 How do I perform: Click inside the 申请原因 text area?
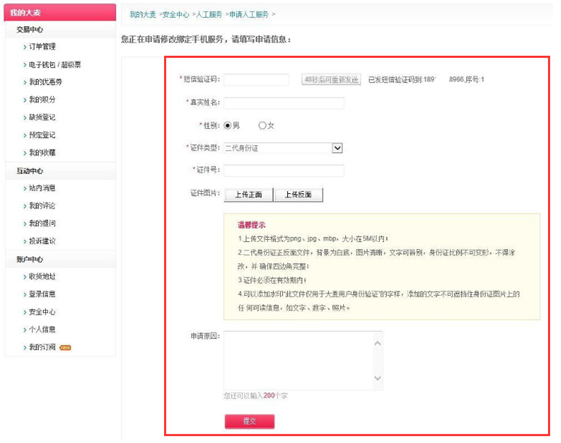coord(298,360)
